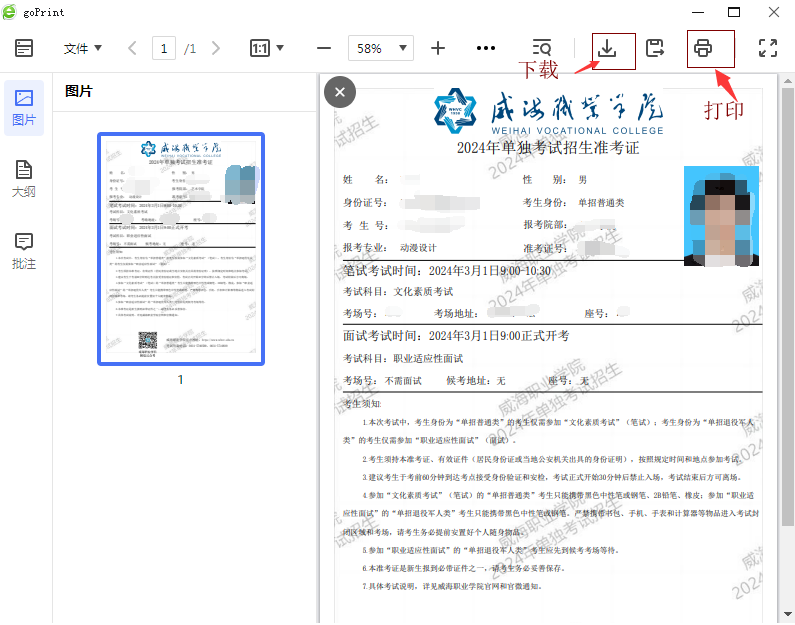Close the preview with the X button

click(340, 92)
